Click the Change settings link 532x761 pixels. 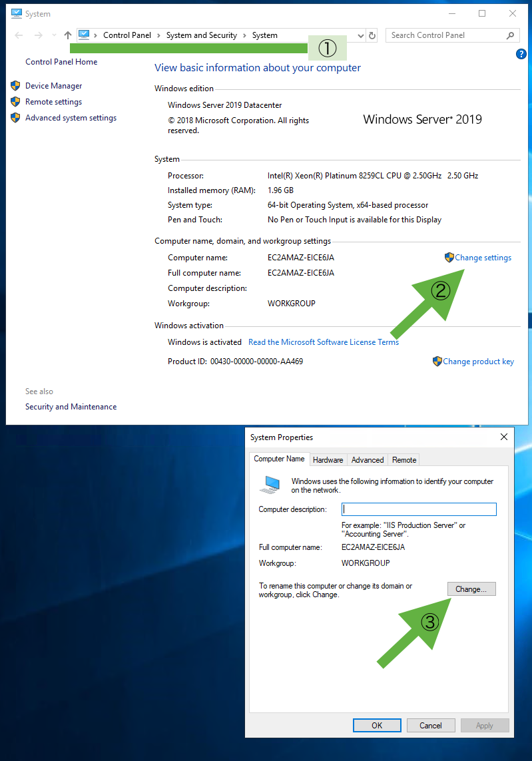(483, 258)
